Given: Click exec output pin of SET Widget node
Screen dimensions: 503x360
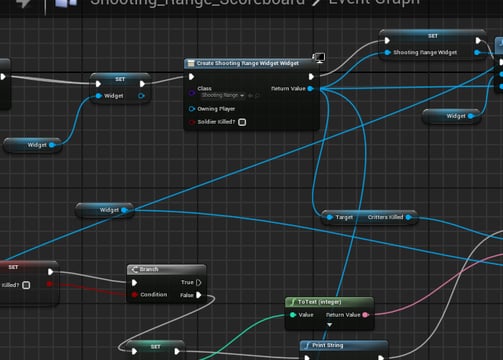Looking at the screenshot, I should (142, 83).
